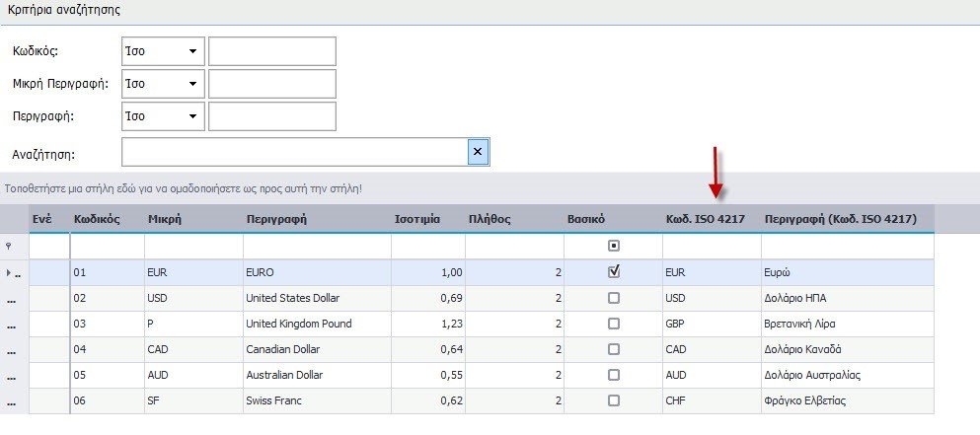The width and height of the screenshot is (980, 435).
Task: Open the Περιγραφή operator dropdown
Action: (189, 116)
